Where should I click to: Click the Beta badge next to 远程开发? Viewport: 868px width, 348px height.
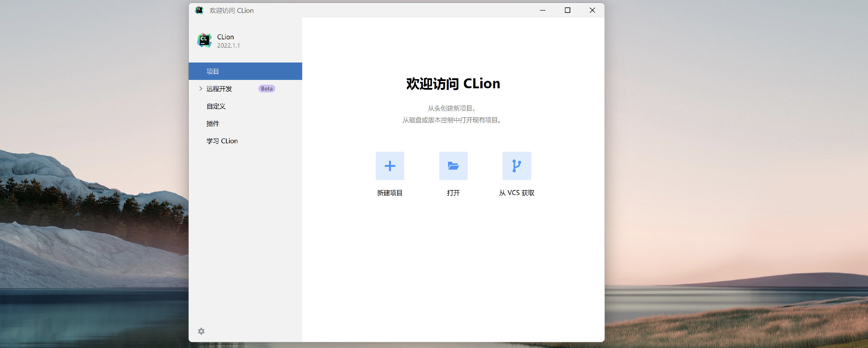(x=266, y=89)
